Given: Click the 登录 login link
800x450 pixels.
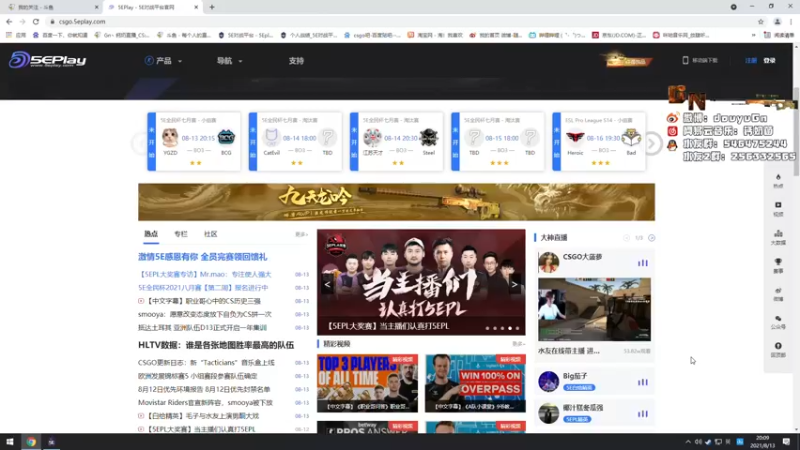Looking at the screenshot, I should point(769,60).
